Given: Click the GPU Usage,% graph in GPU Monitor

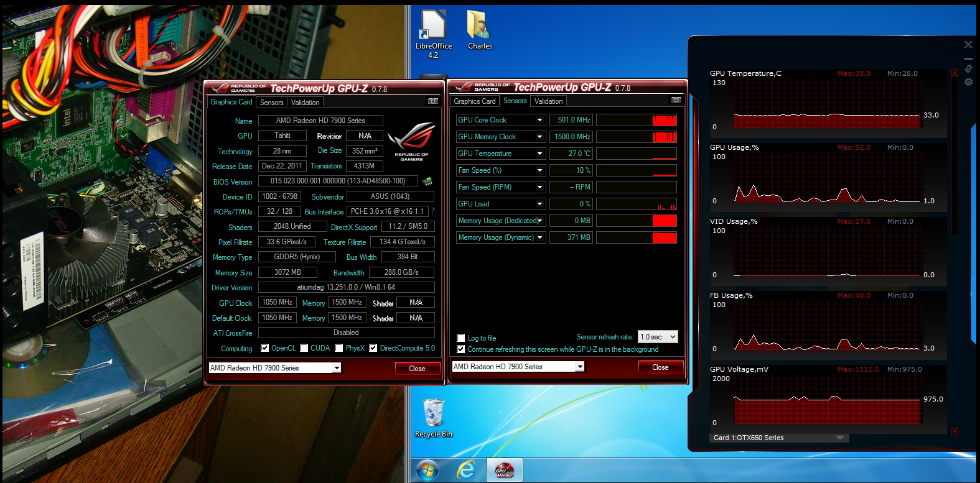Looking at the screenshot, I should [x=827, y=177].
